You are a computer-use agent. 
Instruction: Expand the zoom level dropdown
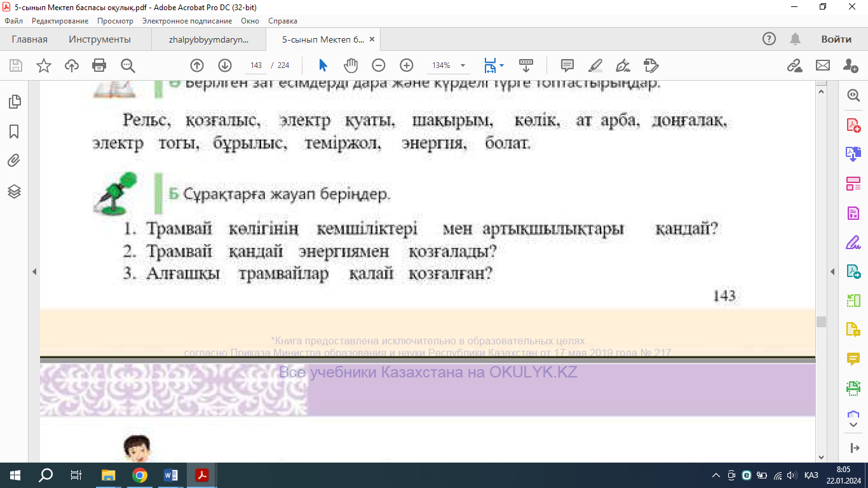pos(463,65)
